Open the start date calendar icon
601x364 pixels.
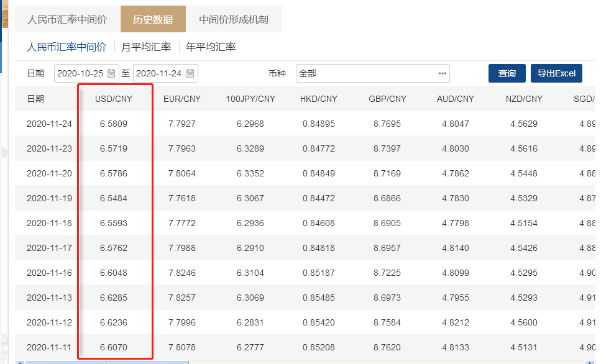pyautogui.click(x=111, y=73)
